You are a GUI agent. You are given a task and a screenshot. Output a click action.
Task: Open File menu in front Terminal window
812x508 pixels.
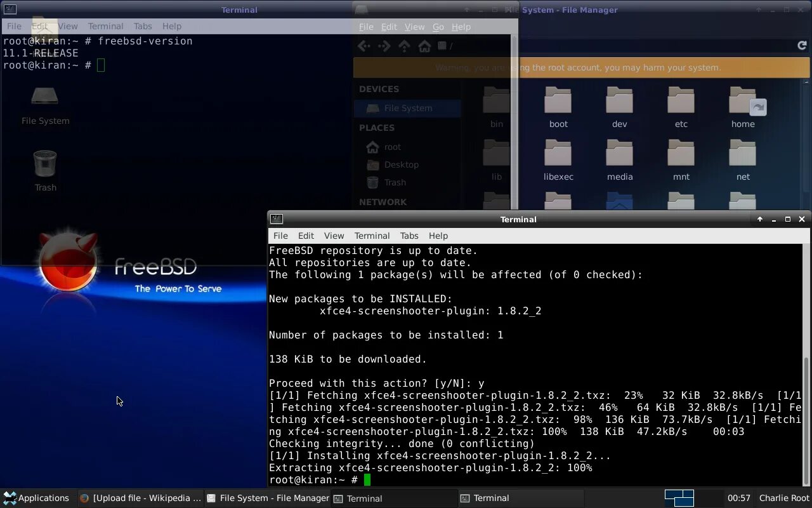[x=280, y=236]
